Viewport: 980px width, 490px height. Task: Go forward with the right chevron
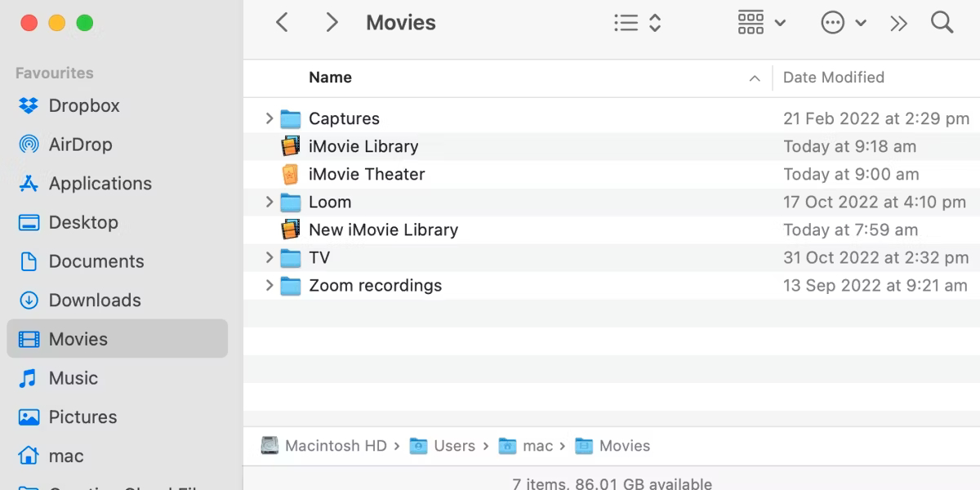point(332,23)
